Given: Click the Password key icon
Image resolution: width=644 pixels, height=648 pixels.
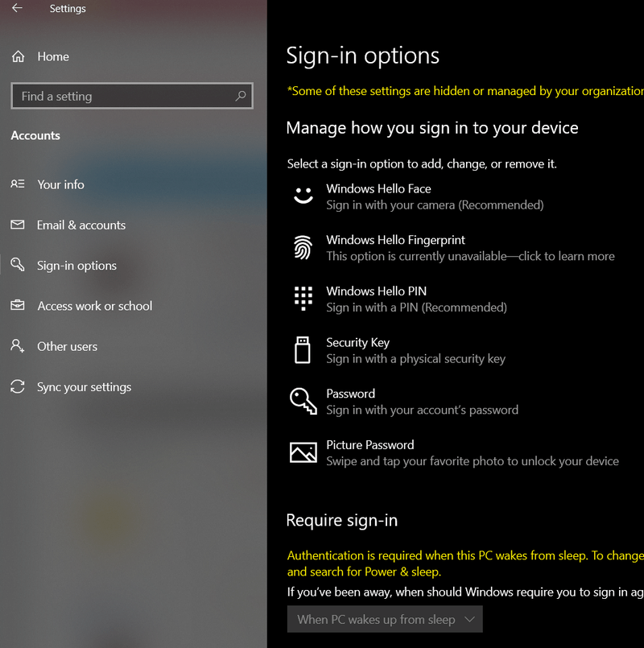Looking at the screenshot, I should [x=303, y=401].
